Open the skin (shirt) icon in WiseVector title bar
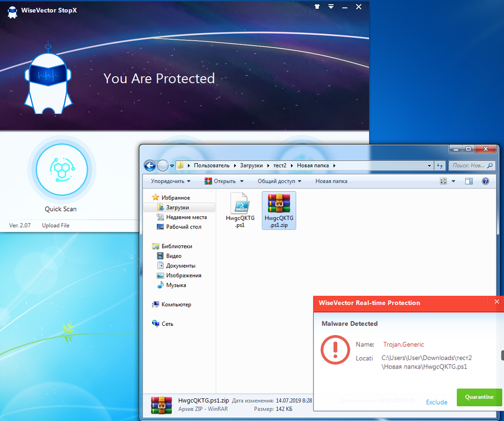 [x=317, y=7]
